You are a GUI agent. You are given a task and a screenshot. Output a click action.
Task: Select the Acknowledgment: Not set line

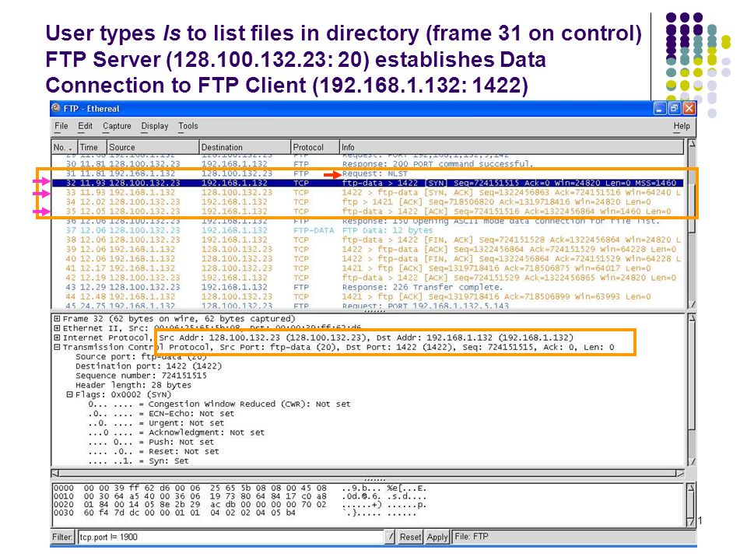point(177,432)
